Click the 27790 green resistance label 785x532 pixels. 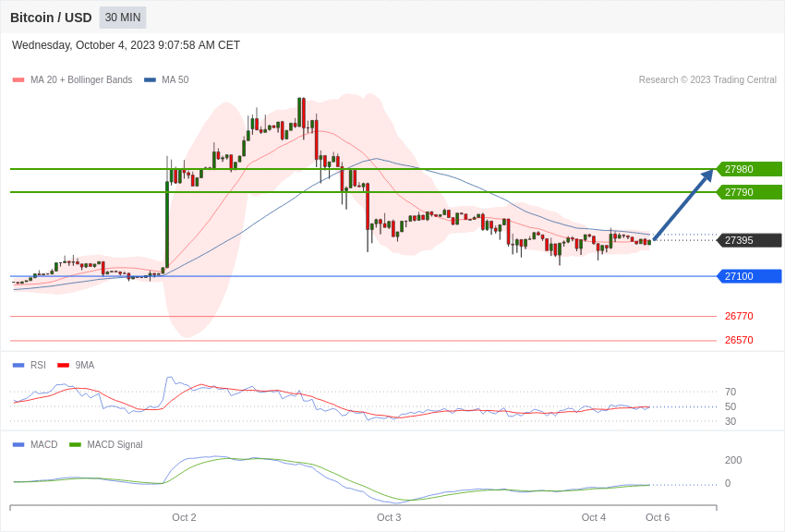750,192
